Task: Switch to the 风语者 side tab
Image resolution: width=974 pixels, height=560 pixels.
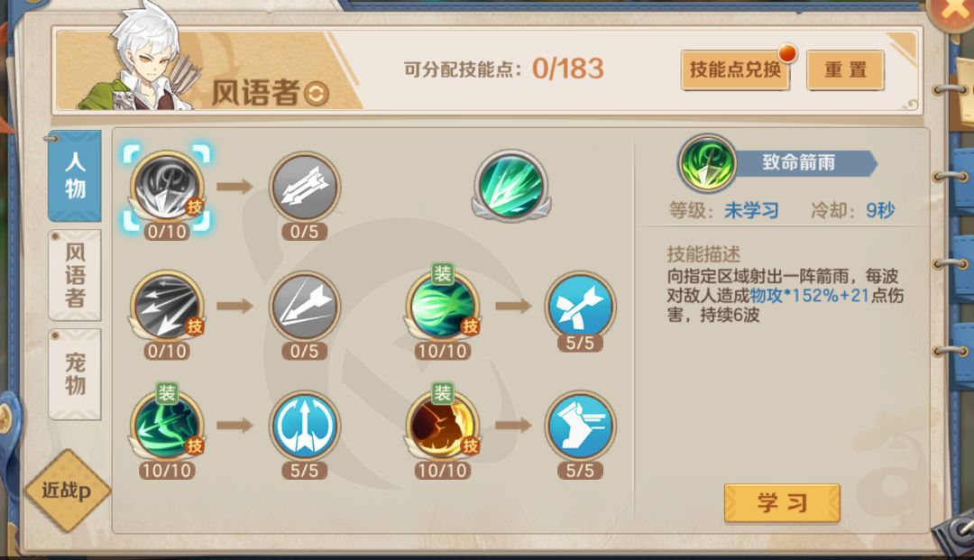Action: coord(75,274)
